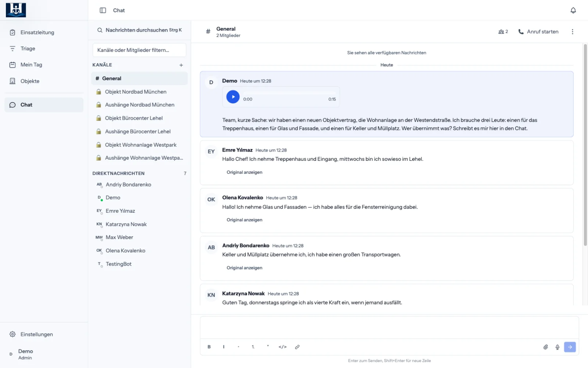588x368 pixels.
Task: Add a new channel with plus icon
Action: coord(181,65)
